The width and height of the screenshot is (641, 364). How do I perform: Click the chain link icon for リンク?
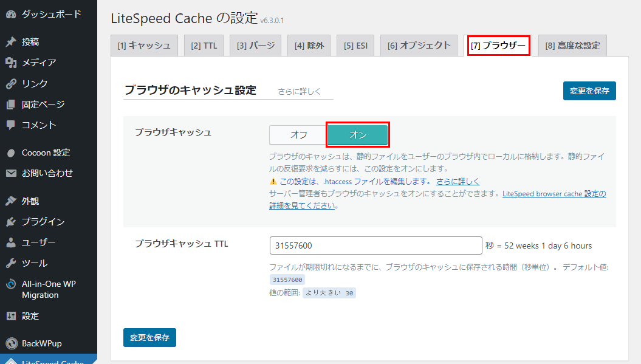[x=11, y=83]
